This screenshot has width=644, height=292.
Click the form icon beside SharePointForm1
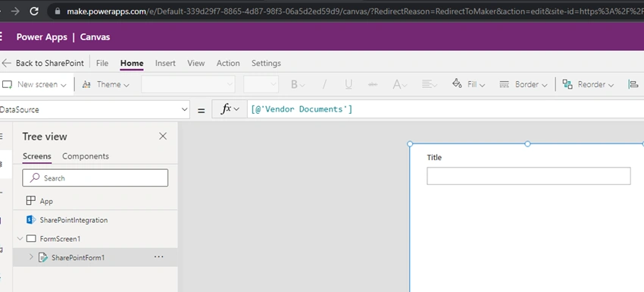click(x=42, y=258)
